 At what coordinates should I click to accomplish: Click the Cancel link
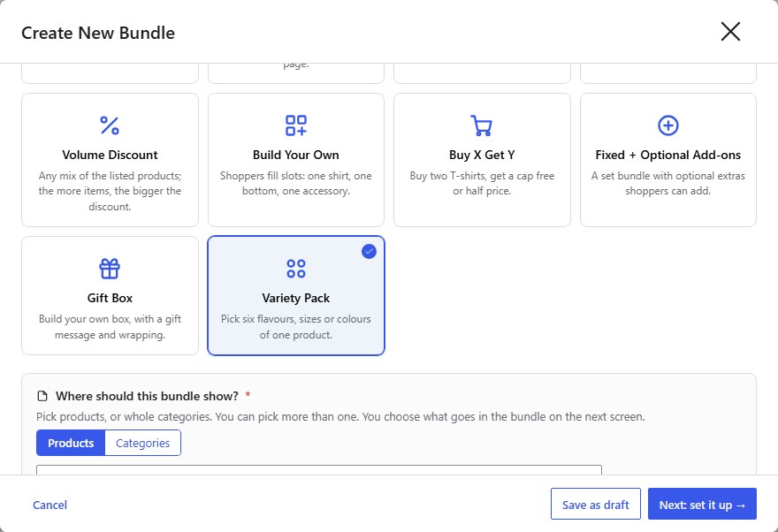pyautogui.click(x=50, y=505)
